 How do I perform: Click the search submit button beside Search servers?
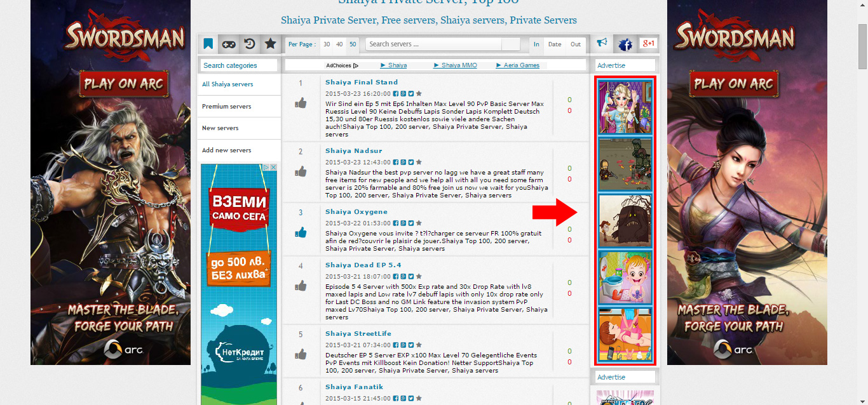click(511, 44)
